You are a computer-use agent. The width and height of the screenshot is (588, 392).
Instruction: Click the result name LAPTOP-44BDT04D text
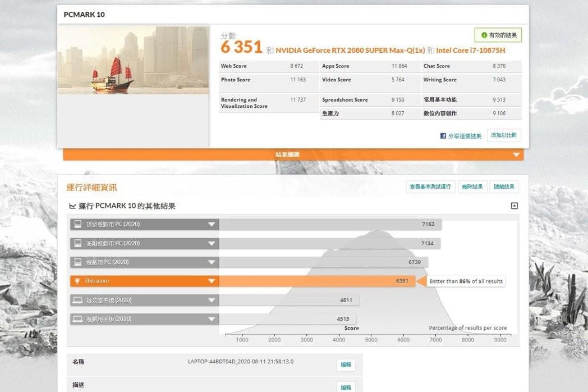[241, 362]
